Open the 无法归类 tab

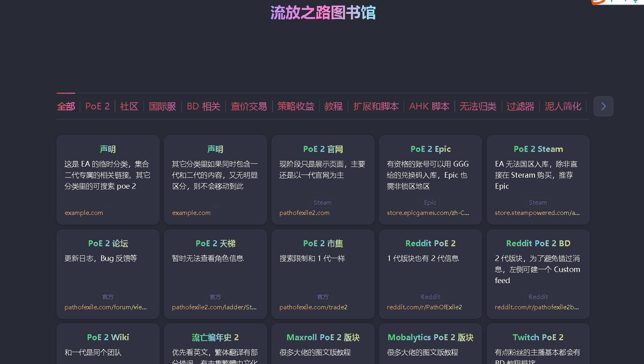(x=478, y=106)
